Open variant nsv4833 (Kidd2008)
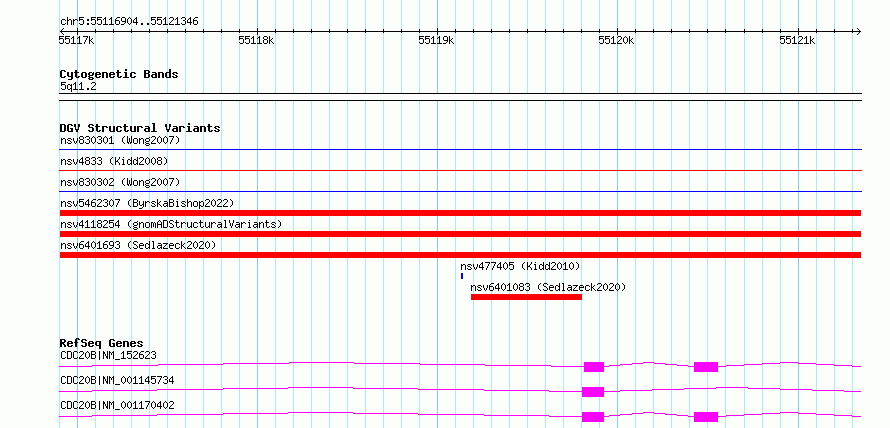 tap(114, 161)
